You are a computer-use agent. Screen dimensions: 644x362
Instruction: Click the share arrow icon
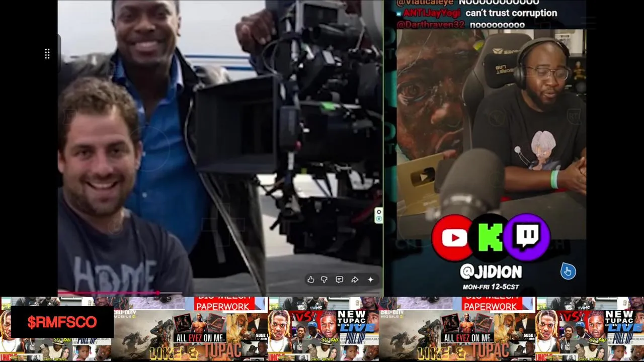[x=355, y=280]
